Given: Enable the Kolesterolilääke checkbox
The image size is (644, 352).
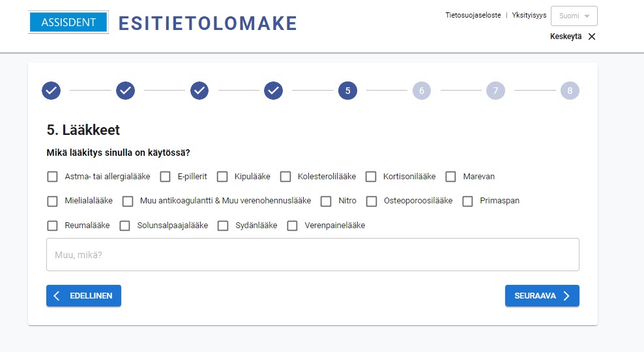Looking at the screenshot, I should point(285,177).
